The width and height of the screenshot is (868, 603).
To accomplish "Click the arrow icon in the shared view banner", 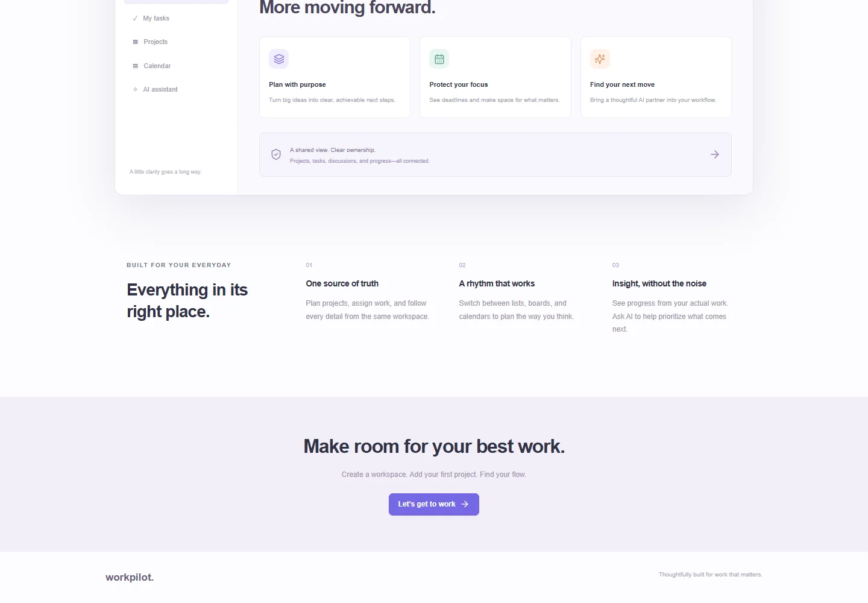I will point(715,154).
